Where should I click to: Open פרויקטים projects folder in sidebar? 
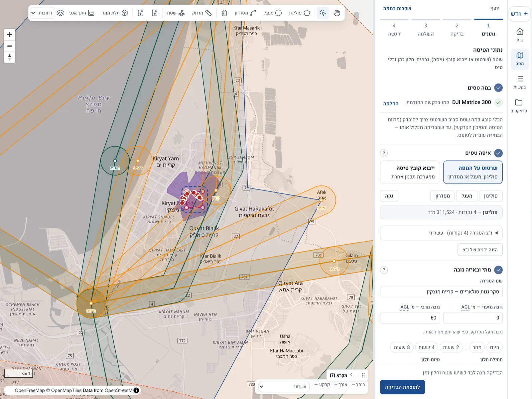coord(519,105)
